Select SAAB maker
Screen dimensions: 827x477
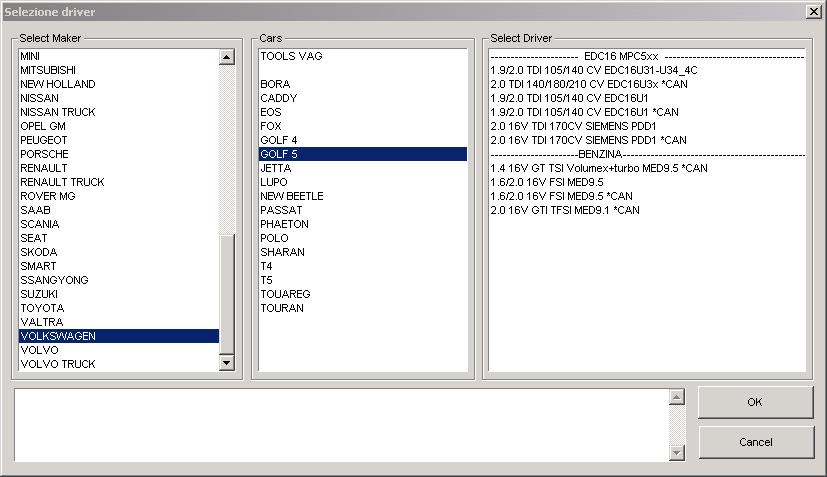click(119, 210)
